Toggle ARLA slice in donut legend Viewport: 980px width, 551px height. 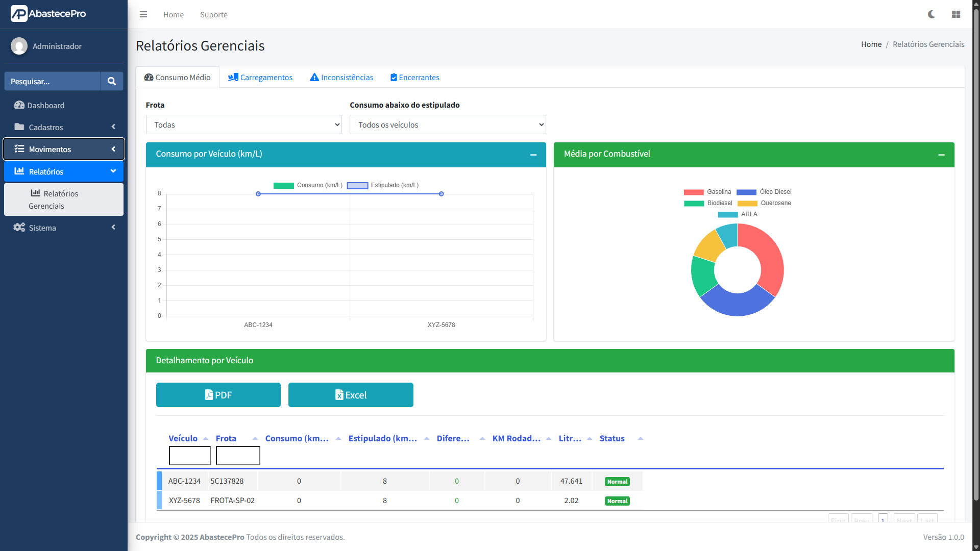click(x=738, y=214)
